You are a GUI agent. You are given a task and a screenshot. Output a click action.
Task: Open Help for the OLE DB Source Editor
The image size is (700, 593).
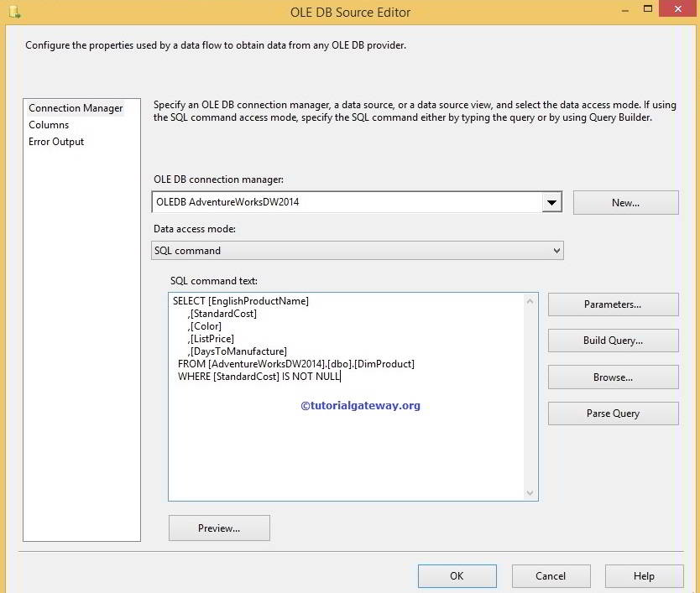[x=644, y=575]
